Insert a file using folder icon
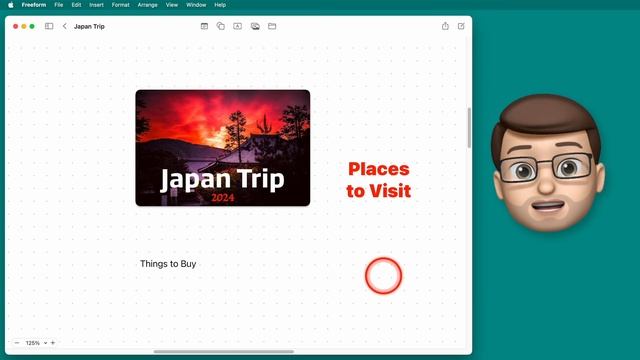The height and width of the screenshot is (360, 640). tap(272, 26)
